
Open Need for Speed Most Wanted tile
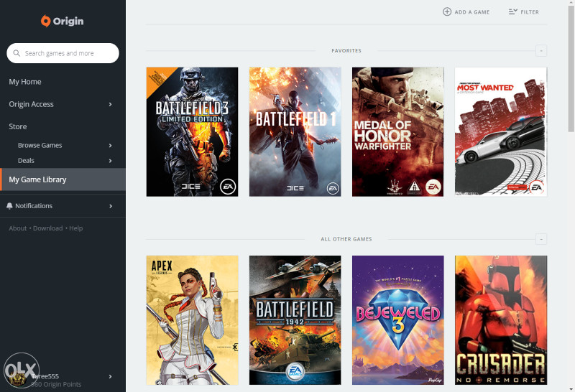click(x=501, y=132)
